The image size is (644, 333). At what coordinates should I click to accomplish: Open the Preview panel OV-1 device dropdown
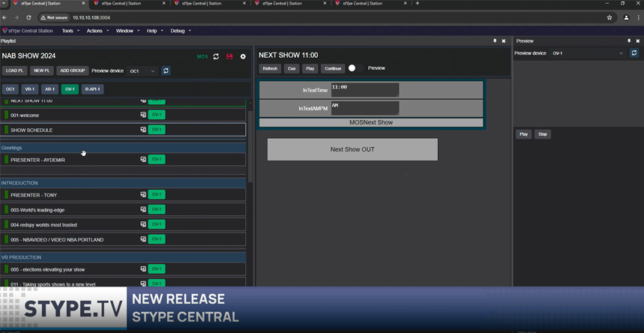point(588,53)
